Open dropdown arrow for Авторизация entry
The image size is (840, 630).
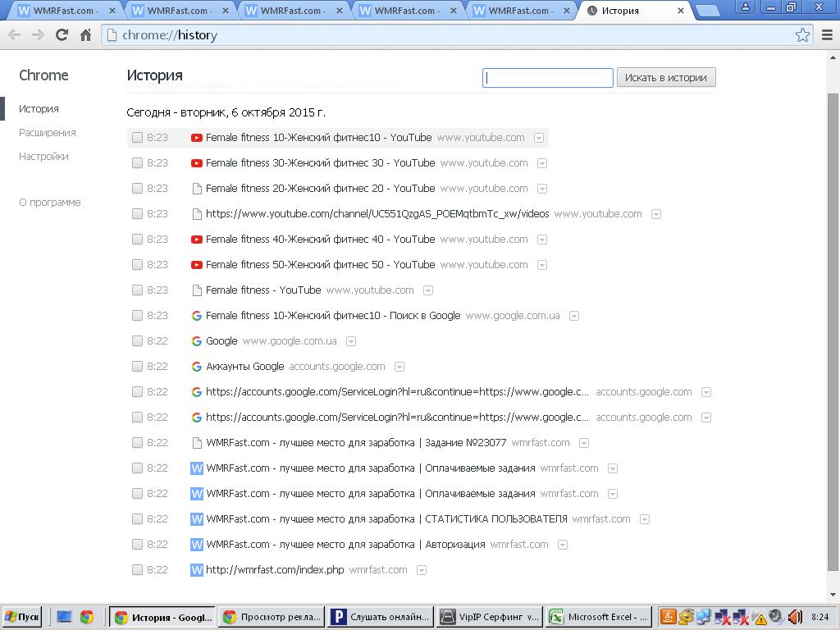[x=563, y=545]
